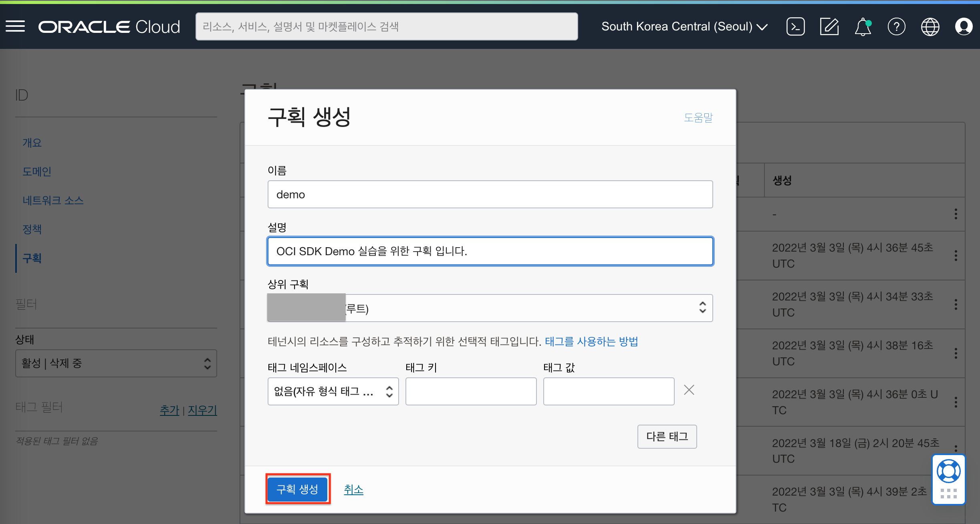The image size is (980, 524).
Task: Open actions menu for the dash row
Action: [956, 214]
